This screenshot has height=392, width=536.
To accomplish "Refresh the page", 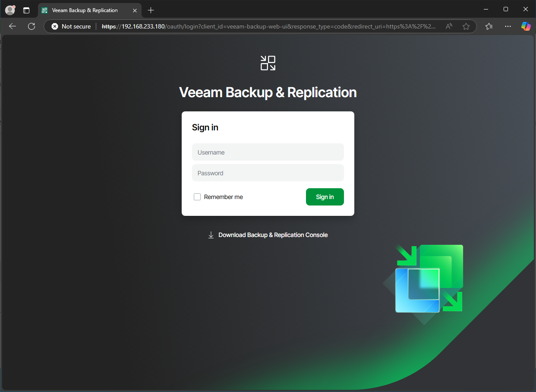I will tap(32, 26).
